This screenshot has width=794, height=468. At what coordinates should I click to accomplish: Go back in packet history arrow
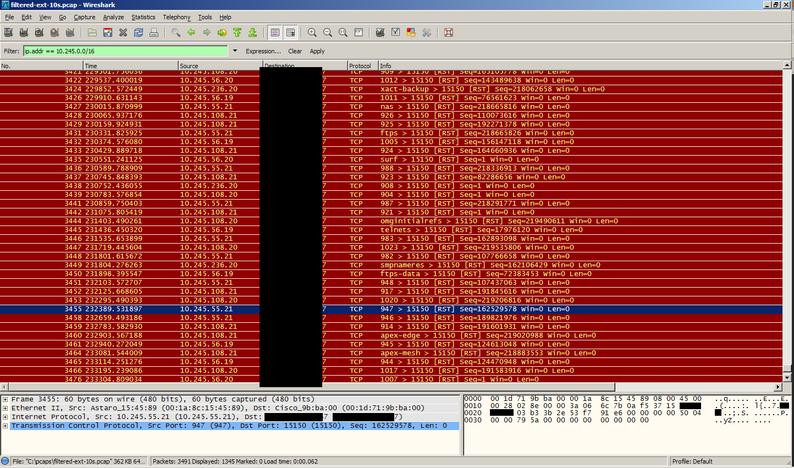[191, 32]
